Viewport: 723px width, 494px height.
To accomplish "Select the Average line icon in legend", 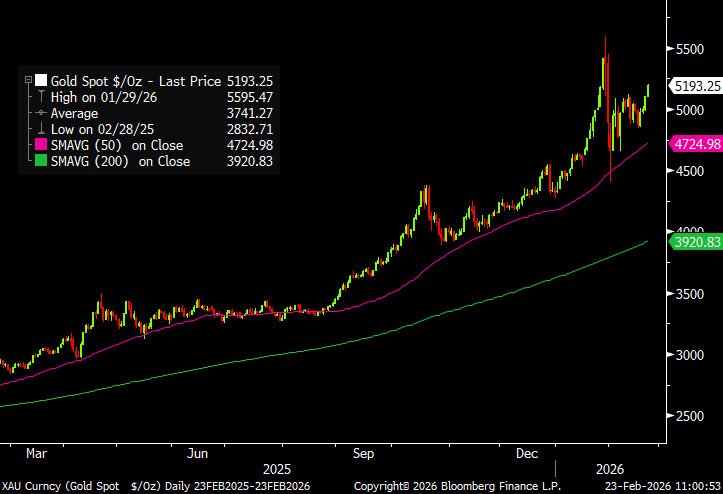I will coord(41,113).
